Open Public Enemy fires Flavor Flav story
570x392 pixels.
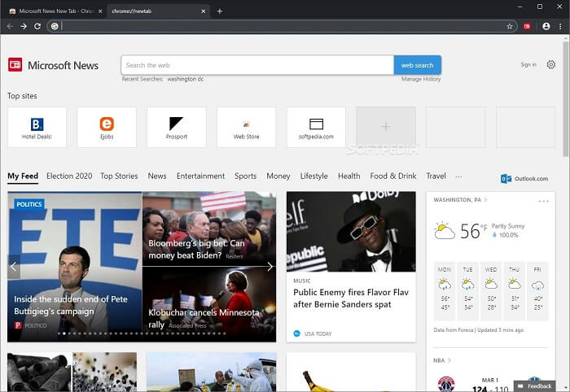(x=351, y=298)
